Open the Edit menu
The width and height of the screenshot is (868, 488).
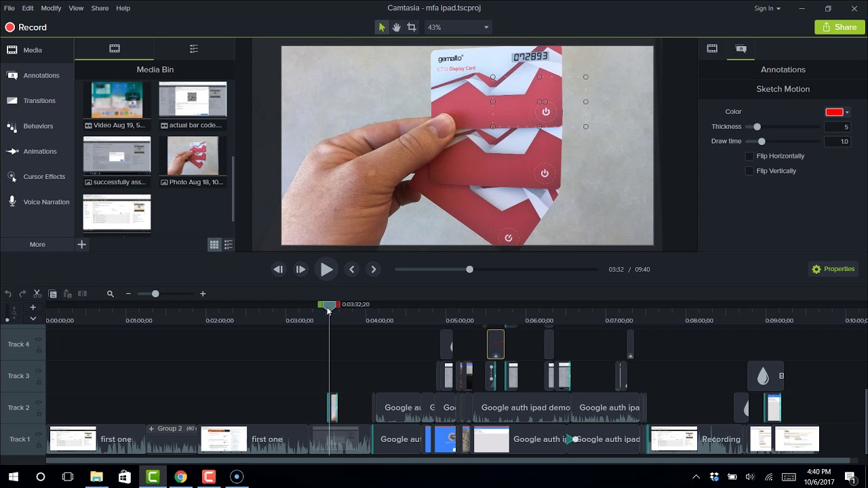pos(28,8)
